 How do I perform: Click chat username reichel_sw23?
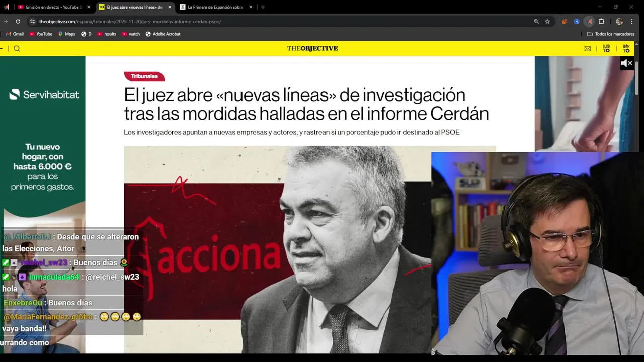click(x=44, y=263)
